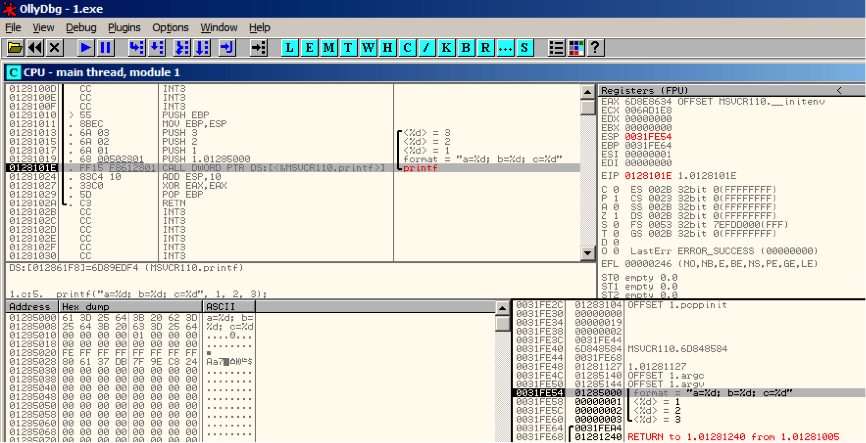The width and height of the screenshot is (866, 443).
Task: Select the CALL printf instruction line
Action: (x=293, y=167)
